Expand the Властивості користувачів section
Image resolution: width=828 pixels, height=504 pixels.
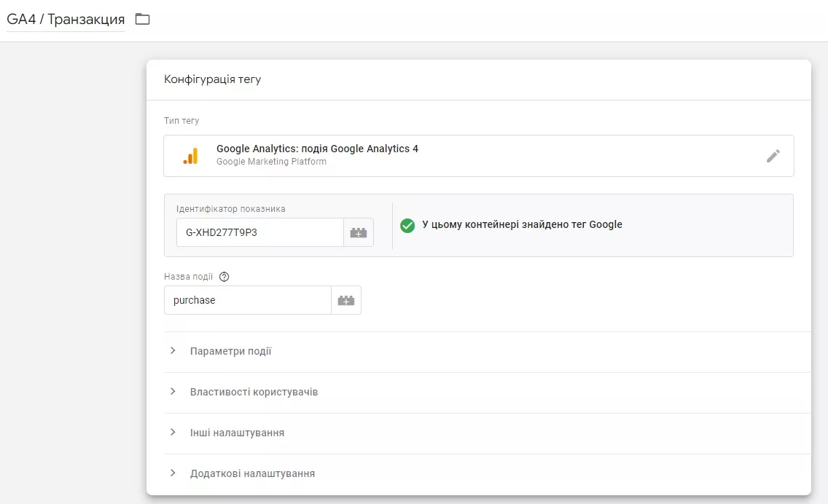(x=487, y=392)
